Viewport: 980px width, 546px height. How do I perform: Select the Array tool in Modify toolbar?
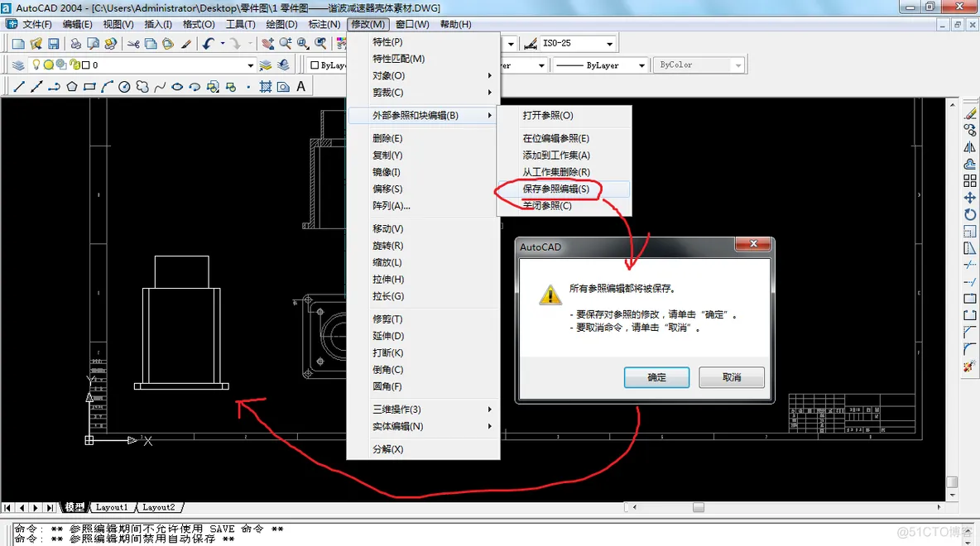[970, 180]
